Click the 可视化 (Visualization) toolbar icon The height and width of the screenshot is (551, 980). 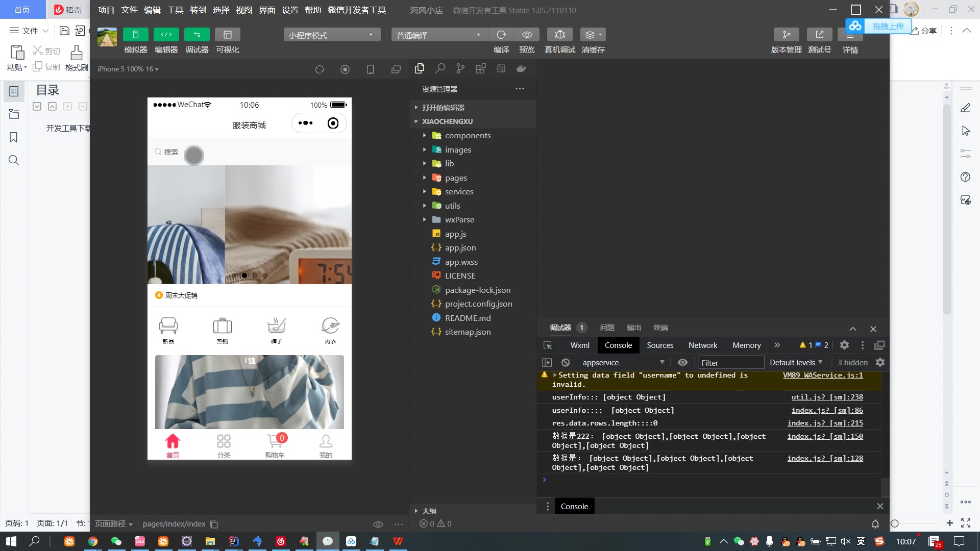tap(228, 34)
